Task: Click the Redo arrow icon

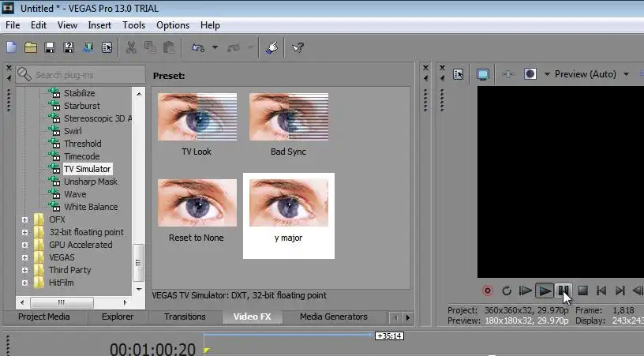Action: (234, 47)
